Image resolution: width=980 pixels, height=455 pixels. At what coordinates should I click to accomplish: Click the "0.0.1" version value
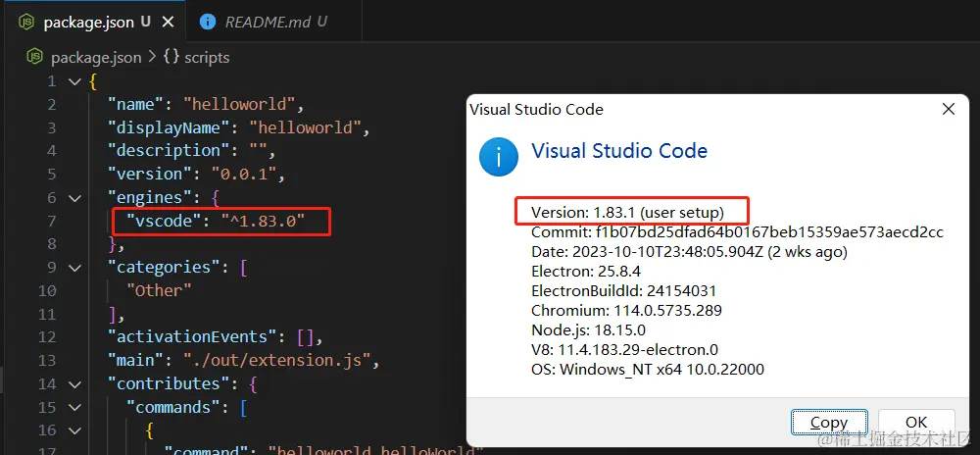pyautogui.click(x=244, y=174)
